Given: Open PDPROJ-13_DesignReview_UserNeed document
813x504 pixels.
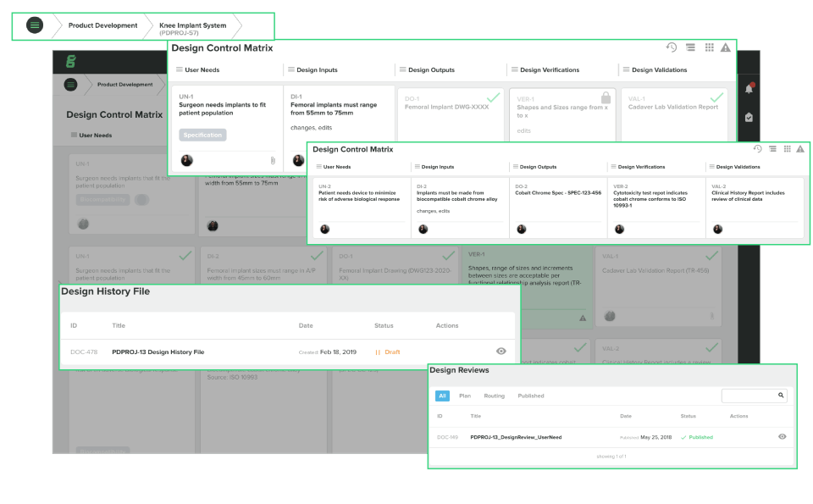Looking at the screenshot, I should point(516,437).
